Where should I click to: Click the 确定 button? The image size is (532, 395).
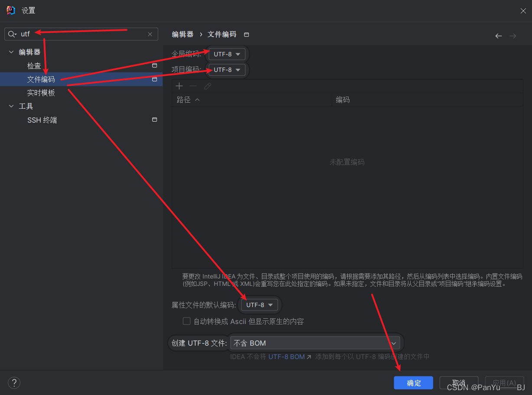tap(414, 383)
